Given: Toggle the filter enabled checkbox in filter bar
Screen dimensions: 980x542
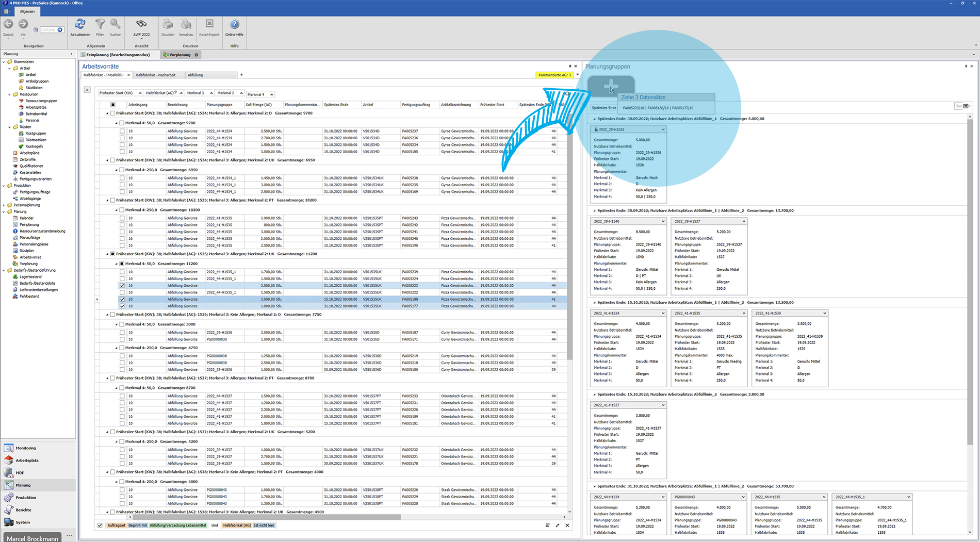Looking at the screenshot, I should (100, 525).
